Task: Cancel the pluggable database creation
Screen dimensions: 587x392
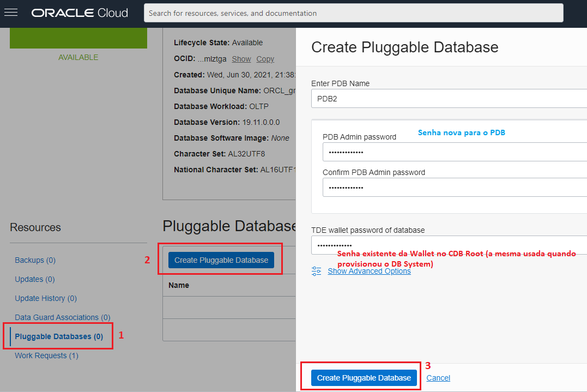Action: tap(438, 378)
